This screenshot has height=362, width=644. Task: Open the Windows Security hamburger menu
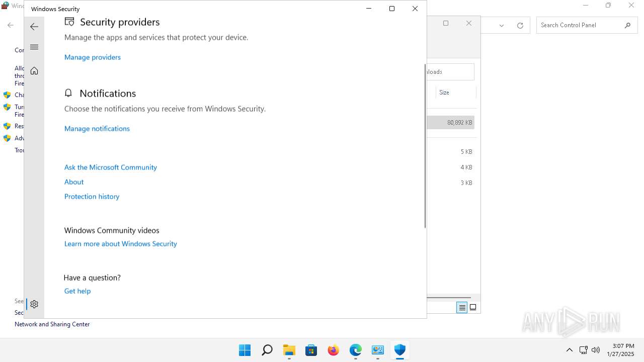(x=34, y=47)
